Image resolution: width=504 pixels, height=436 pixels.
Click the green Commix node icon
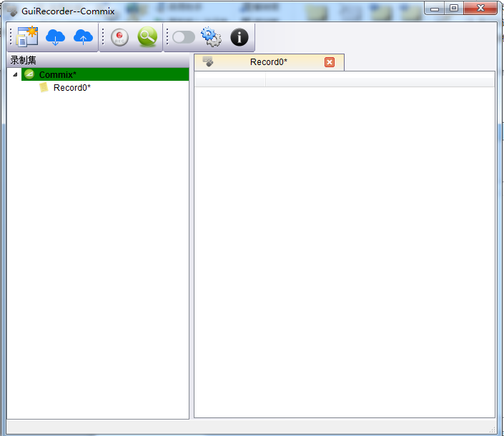pos(29,74)
